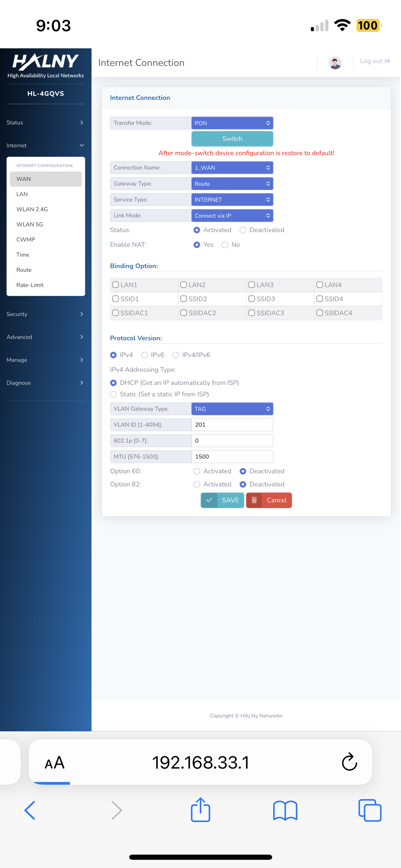This screenshot has width=401, height=868.
Task: Click the VLAN ID input field
Action: (x=232, y=425)
